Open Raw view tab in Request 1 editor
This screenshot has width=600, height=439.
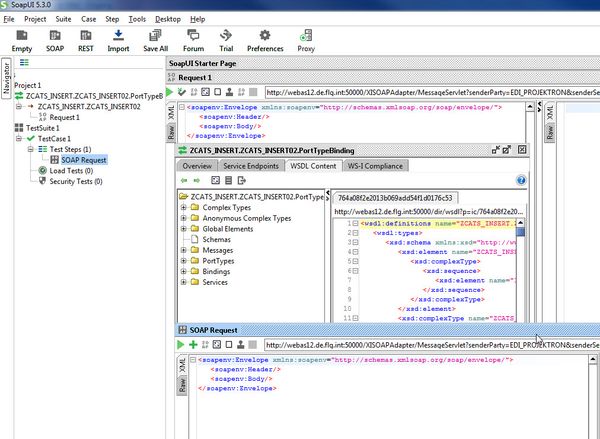pyautogui.click(x=171, y=132)
